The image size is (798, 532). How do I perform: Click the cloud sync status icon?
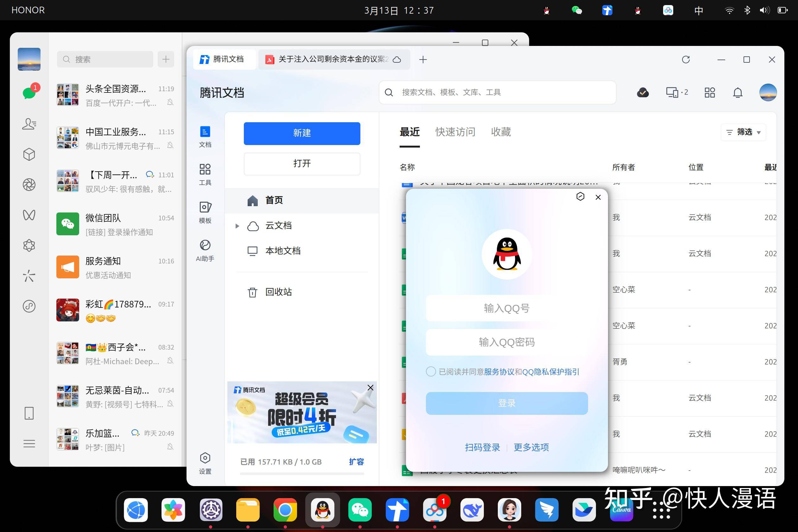pyautogui.click(x=643, y=92)
